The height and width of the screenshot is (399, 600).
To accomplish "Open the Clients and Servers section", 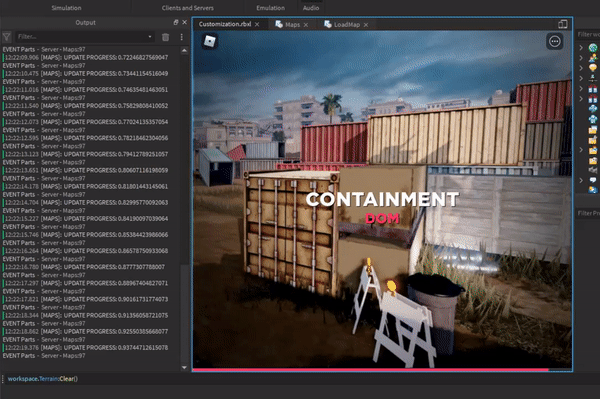I will [188, 8].
